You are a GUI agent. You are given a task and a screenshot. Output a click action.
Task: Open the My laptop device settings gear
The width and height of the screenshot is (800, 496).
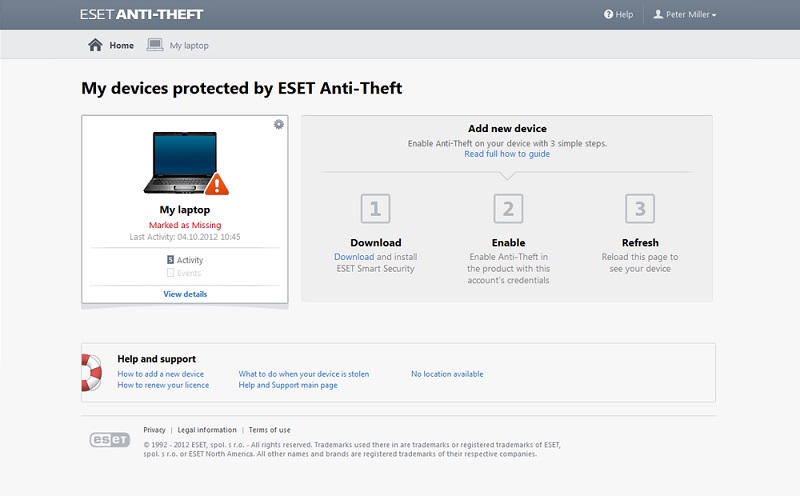tap(279, 124)
